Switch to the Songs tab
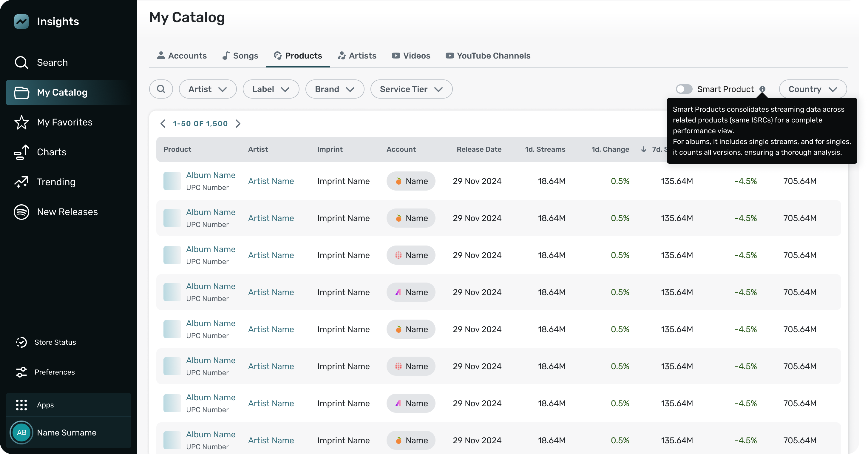 coord(240,56)
